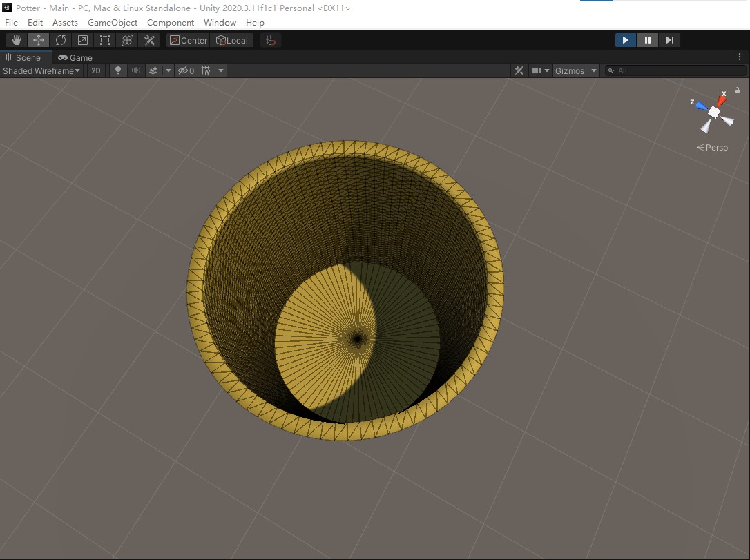Toggle scene view rotation lock
This screenshot has width=750, height=560.
coord(737,90)
